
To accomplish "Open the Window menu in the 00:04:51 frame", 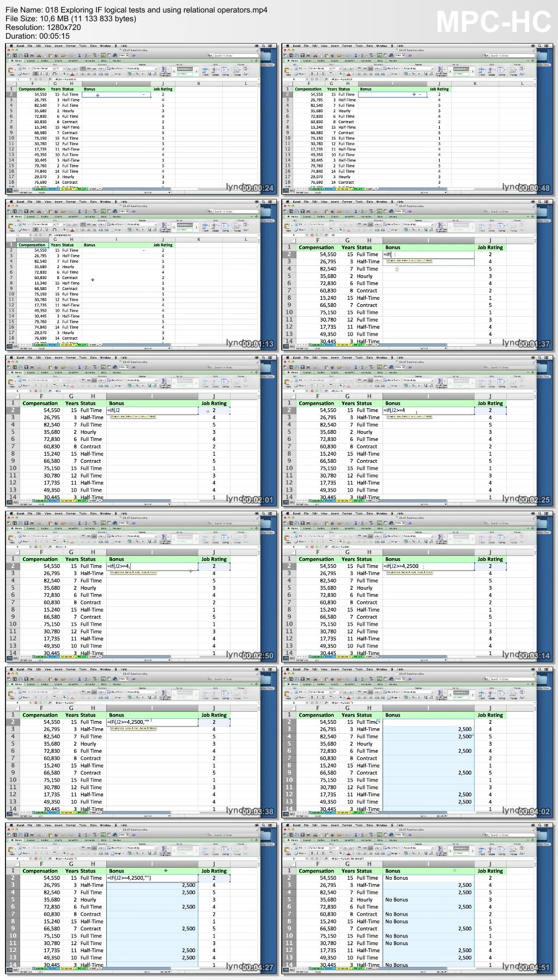I will (381, 825).
